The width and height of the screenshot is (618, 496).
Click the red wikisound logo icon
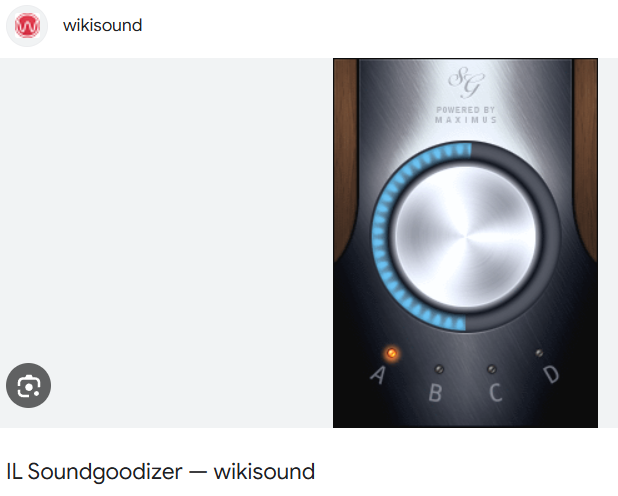click(x=27, y=26)
